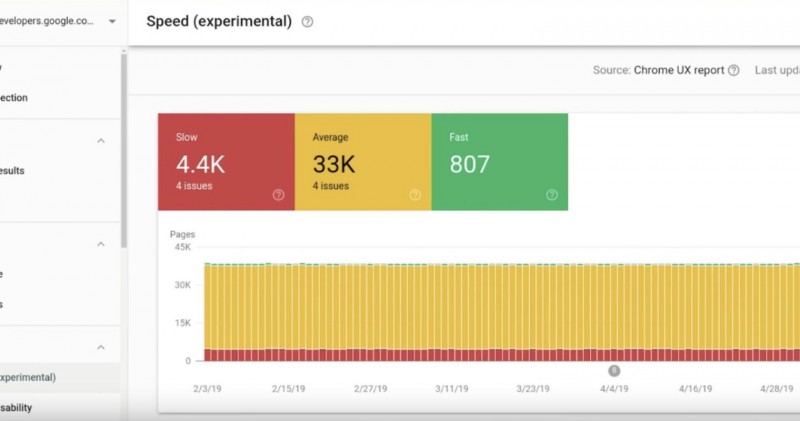The image size is (800, 421).
Task: Click the left sidebar vertical scrollbar
Action: coord(124,150)
